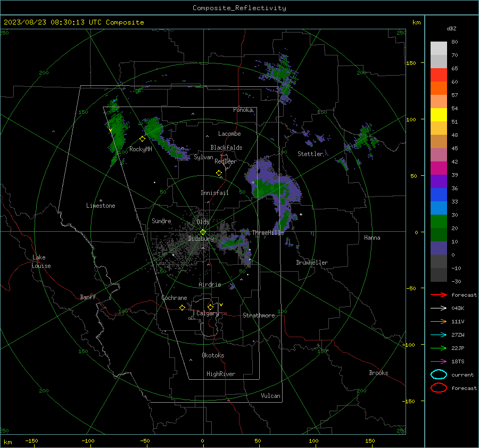Click the 36 dBZ purple color swatch
This screenshot has width=479, height=448.
click(x=439, y=181)
